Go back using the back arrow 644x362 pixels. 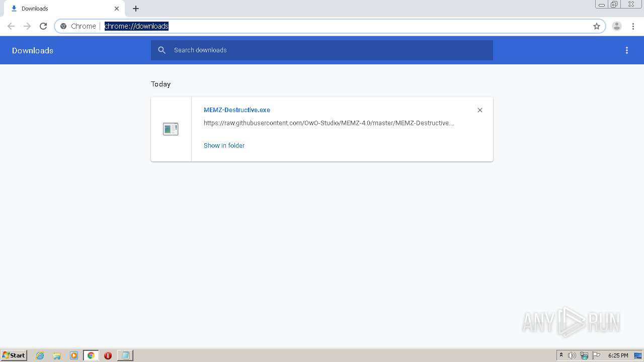11,26
